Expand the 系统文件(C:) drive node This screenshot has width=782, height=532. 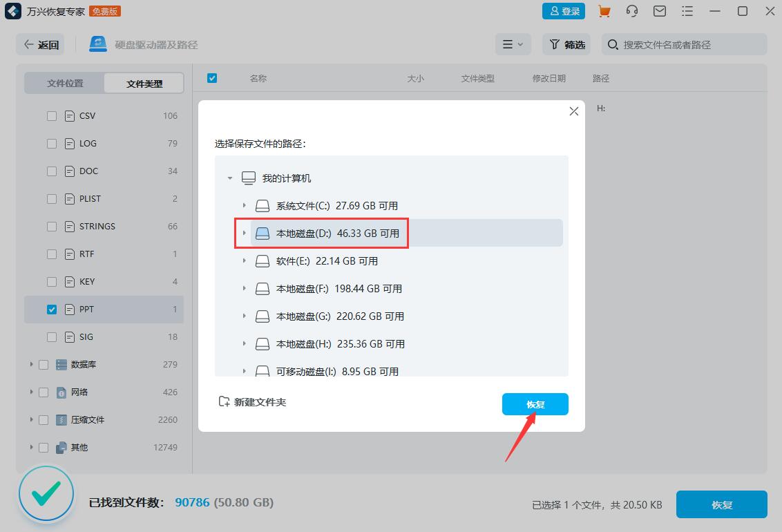pyautogui.click(x=244, y=206)
